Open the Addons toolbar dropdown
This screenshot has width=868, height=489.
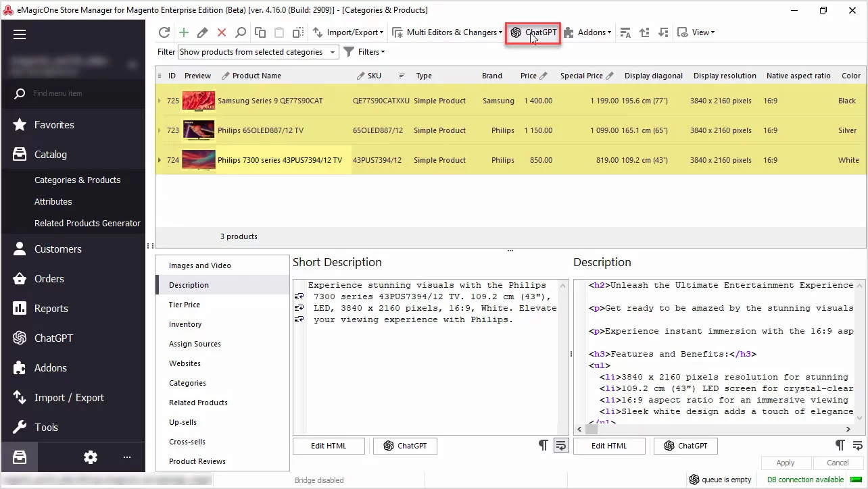587,32
